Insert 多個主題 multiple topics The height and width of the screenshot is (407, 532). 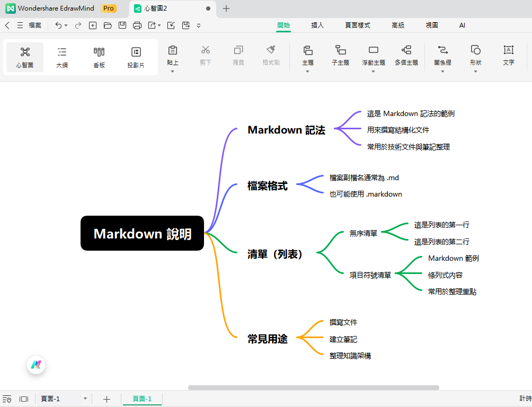pyautogui.click(x=406, y=57)
